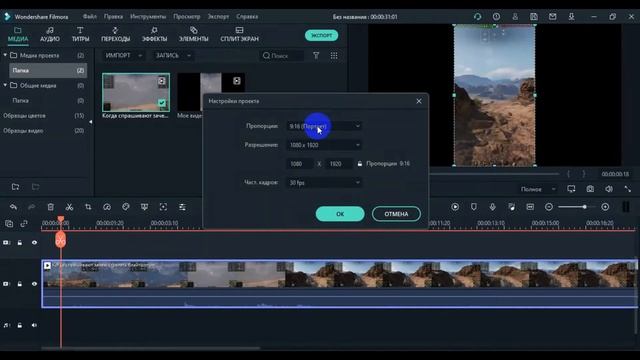Select the crop tool icon
Viewport: 640px width, 360px height.
click(x=88, y=207)
